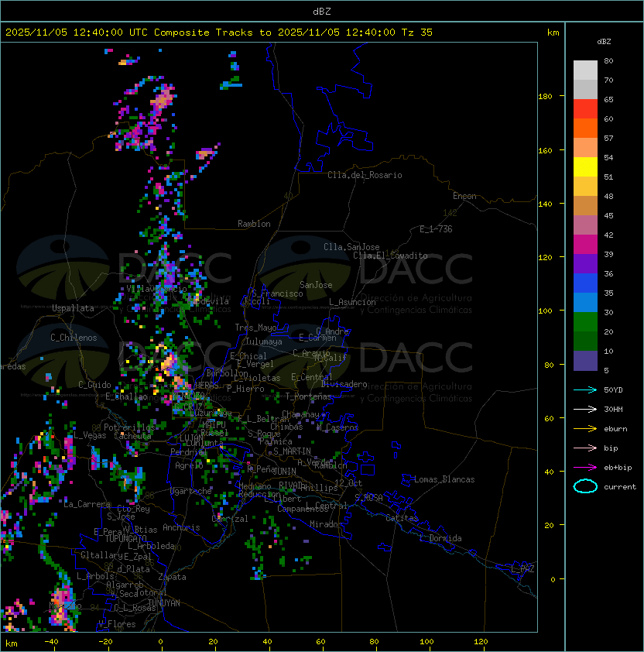Click the 'Clla.SanJose' place label

[351, 247]
